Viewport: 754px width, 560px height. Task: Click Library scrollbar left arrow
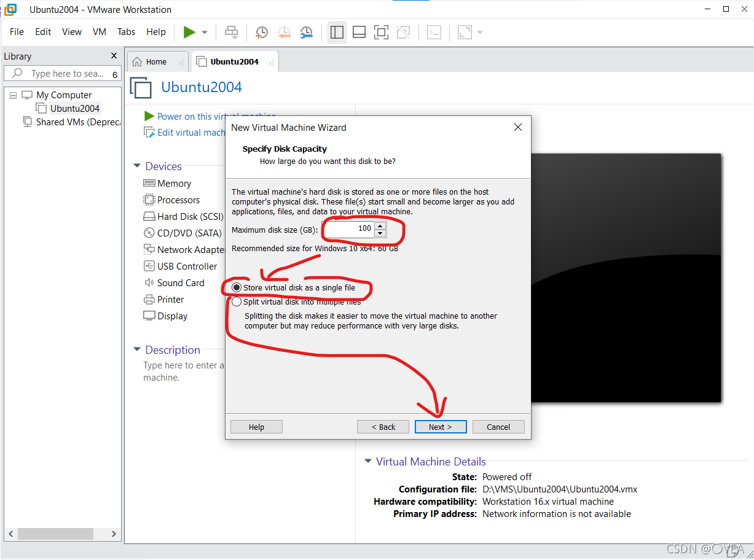point(10,534)
